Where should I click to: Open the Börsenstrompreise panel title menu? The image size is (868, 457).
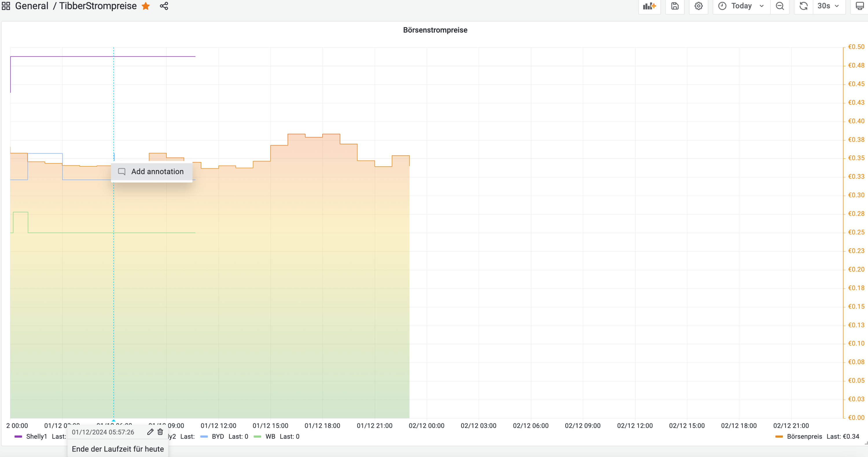coord(435,30)
